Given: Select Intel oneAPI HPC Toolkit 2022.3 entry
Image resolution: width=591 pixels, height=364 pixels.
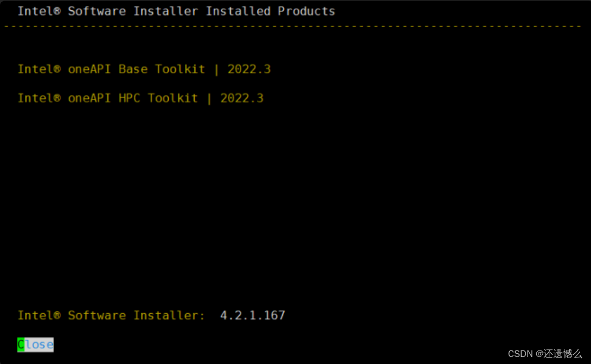Looking at the screenshot, I should [x=140, y=98].
